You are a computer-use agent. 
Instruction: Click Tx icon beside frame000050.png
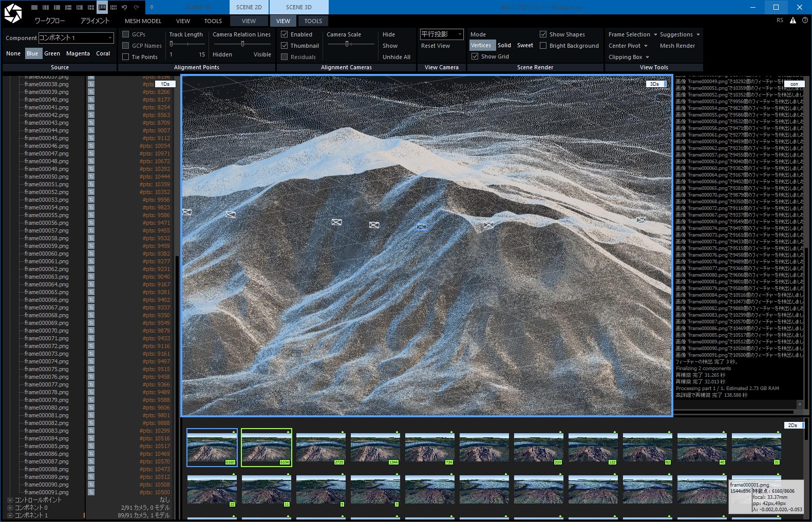click(x=91, y=177)
